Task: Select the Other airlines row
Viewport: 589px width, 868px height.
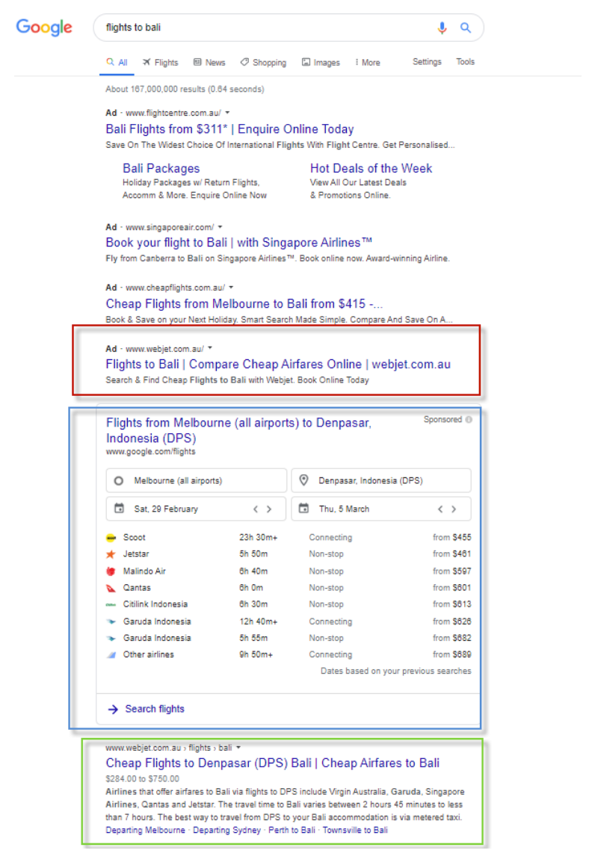Action: click(288, 655)
